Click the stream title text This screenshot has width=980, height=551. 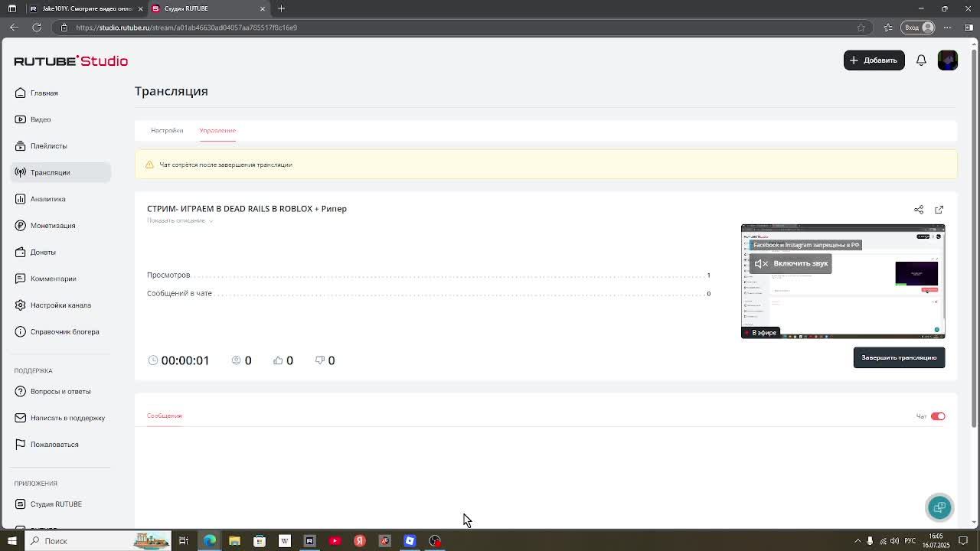point(247,208)
